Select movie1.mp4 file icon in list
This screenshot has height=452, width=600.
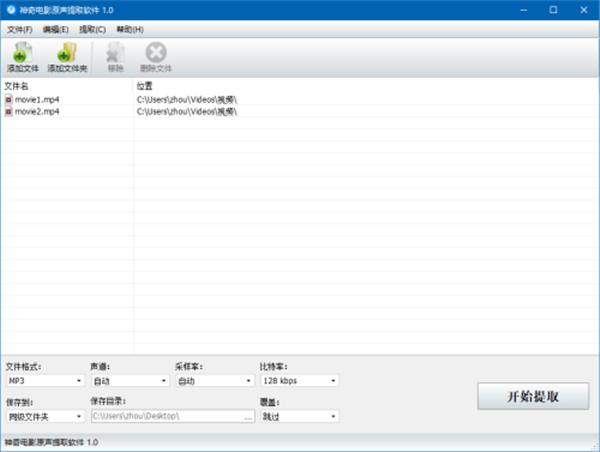8,100
